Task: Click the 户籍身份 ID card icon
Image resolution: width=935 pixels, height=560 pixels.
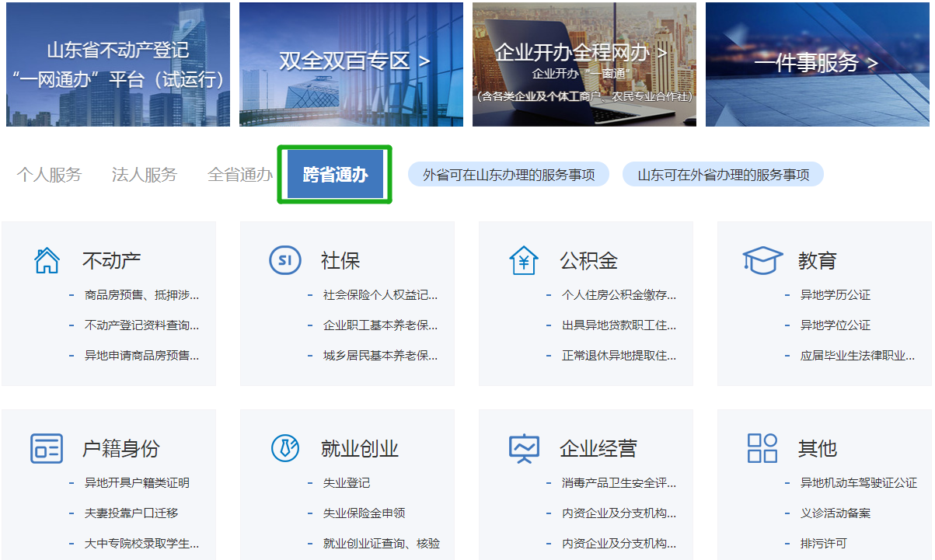Action: 47,449
